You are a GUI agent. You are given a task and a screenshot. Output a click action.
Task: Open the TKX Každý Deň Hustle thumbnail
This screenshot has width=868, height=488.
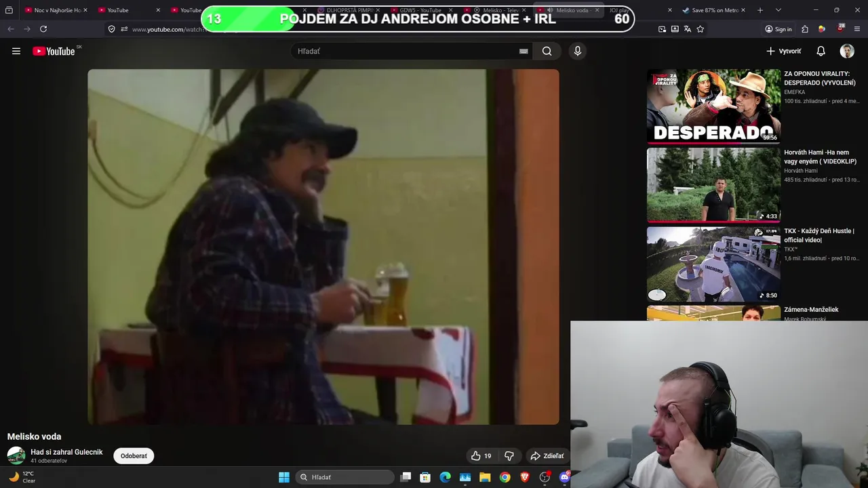(x=713, y=264)
